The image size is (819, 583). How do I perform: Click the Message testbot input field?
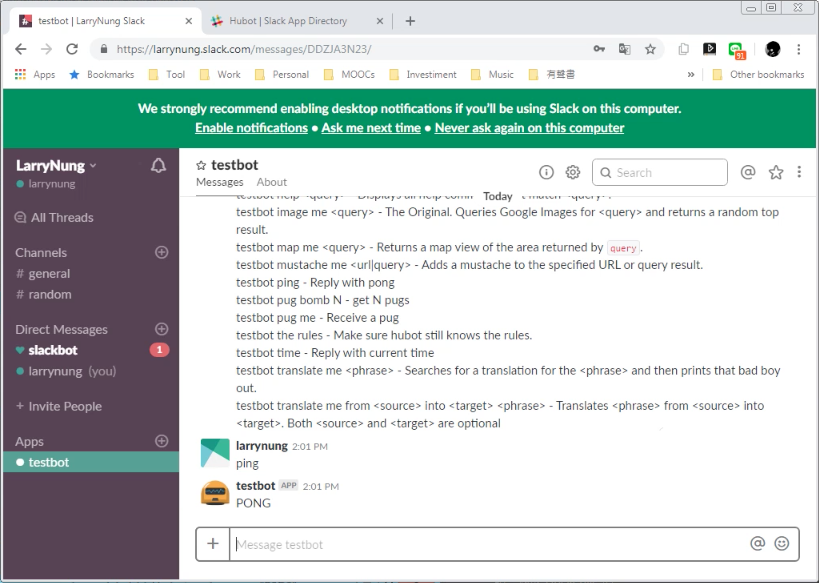[490, 544]
